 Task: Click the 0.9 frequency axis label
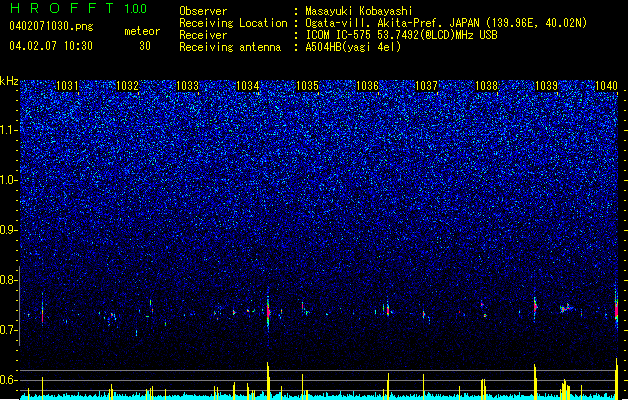(8, 230)
